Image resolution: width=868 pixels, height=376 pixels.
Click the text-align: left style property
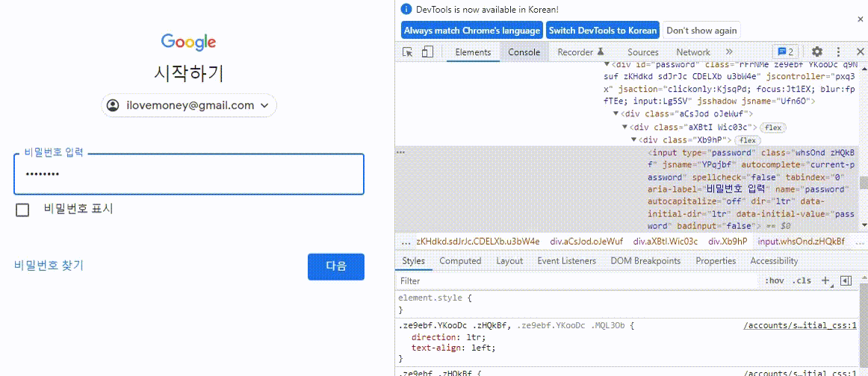(x=453, y=348)
